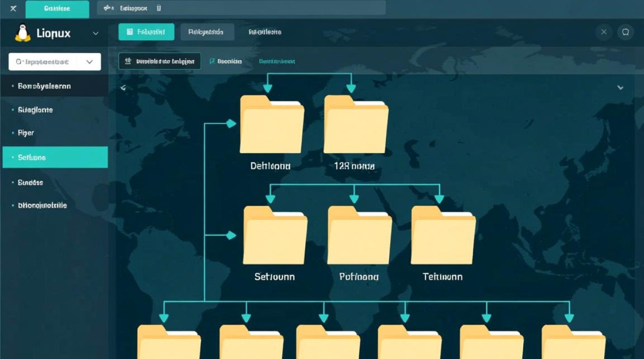Open the folder labeled Dehtoona

pyautogui.click(x=271, y=124)
